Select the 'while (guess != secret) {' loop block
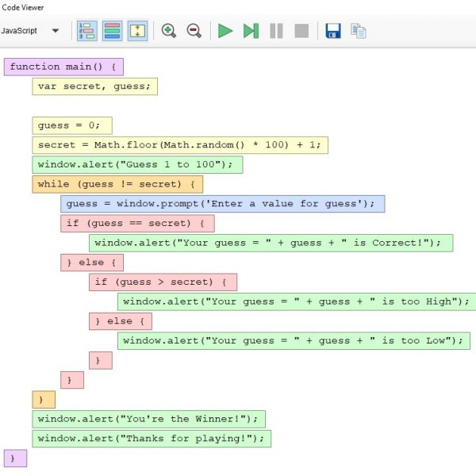Screen dimensions: 476x476 pos(117,185)
